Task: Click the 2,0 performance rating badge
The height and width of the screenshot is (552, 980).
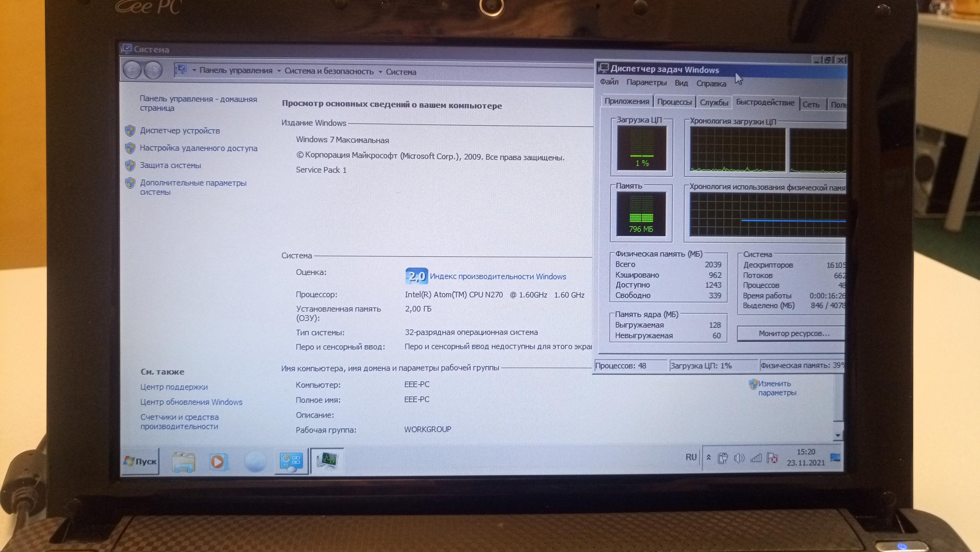Action: click(x=416, y=276)
